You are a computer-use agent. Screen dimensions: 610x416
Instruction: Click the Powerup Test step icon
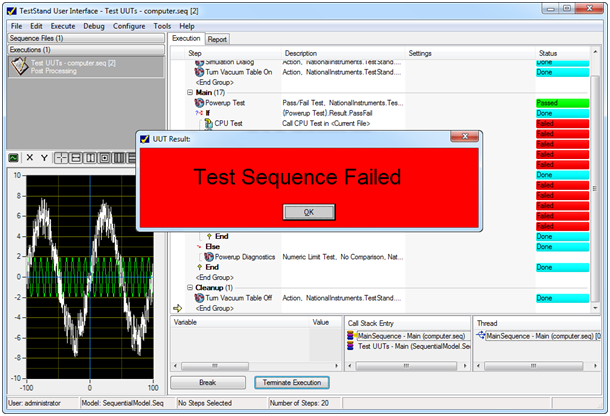[x=199, y=102]
